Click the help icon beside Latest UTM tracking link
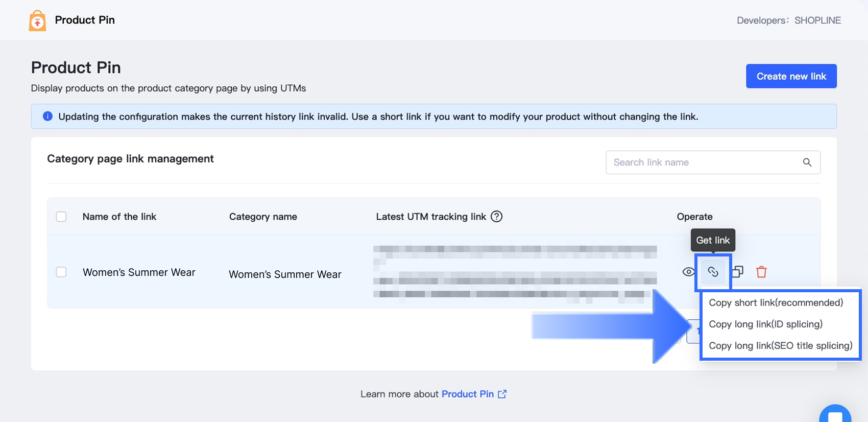This screenshot has width=868, height=422. click(496, 217)
